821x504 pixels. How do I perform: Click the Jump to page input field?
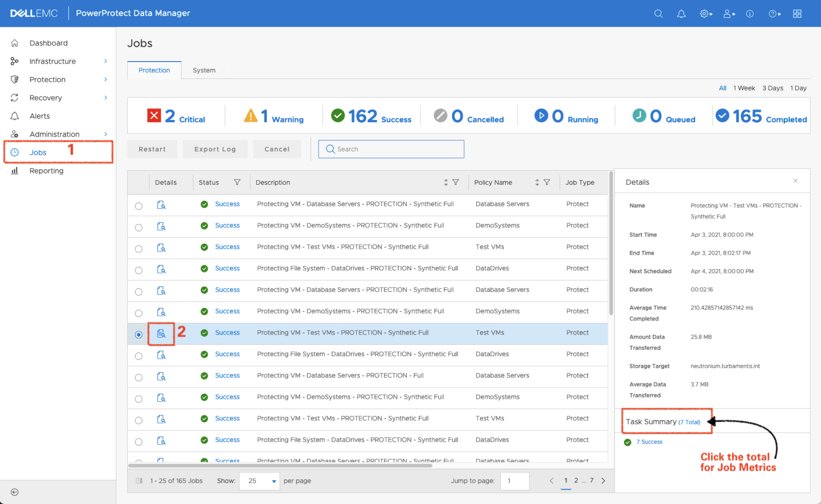[515, 481]
